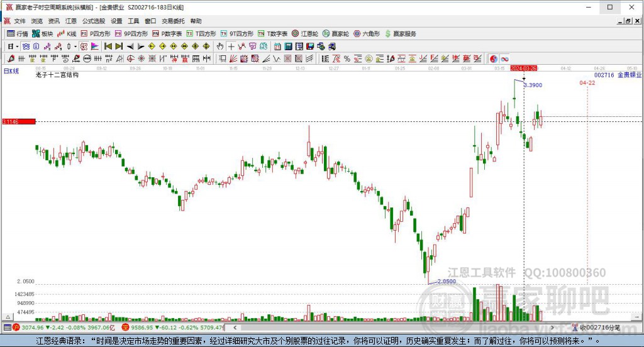This screenshot has height=347, width=644.
Task: Open the 9T四方形 tool
Action: [x=237, y=34]
